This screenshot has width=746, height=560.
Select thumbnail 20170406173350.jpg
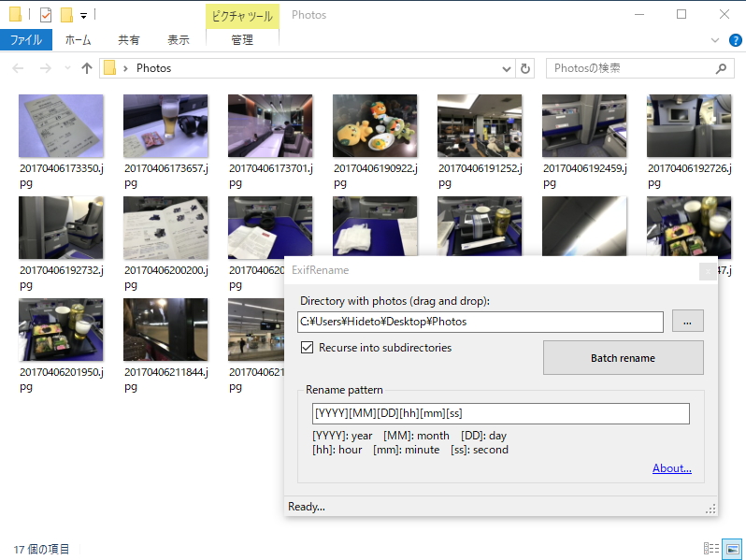coord(61,125)
